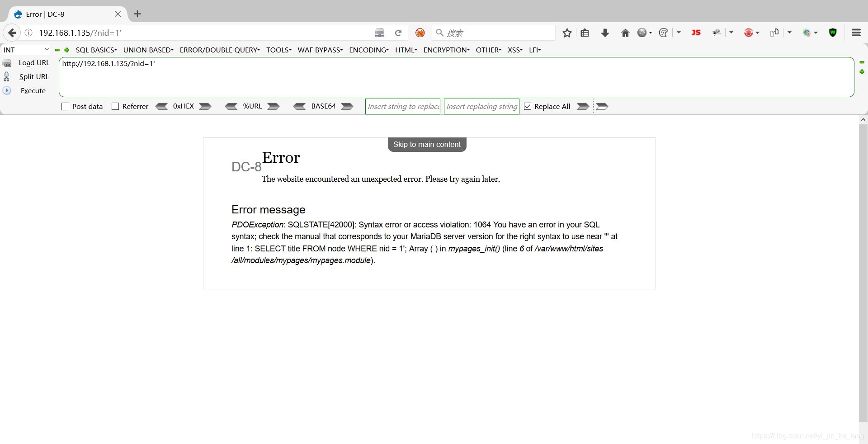This screenshot has height=444, width=868.
Task: Expand dropdown arrow next to cookie icon
Action: [679, 33]
